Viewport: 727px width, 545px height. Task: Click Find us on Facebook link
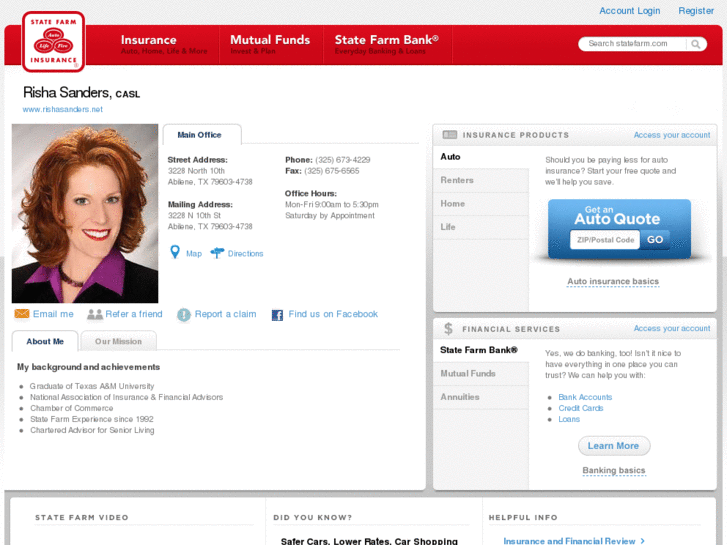333,314
